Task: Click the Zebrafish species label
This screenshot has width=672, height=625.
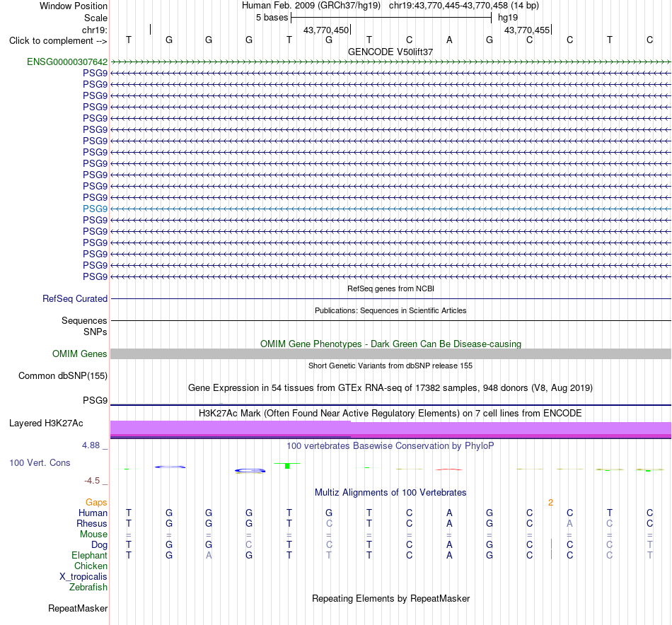Action: (88, 588)
